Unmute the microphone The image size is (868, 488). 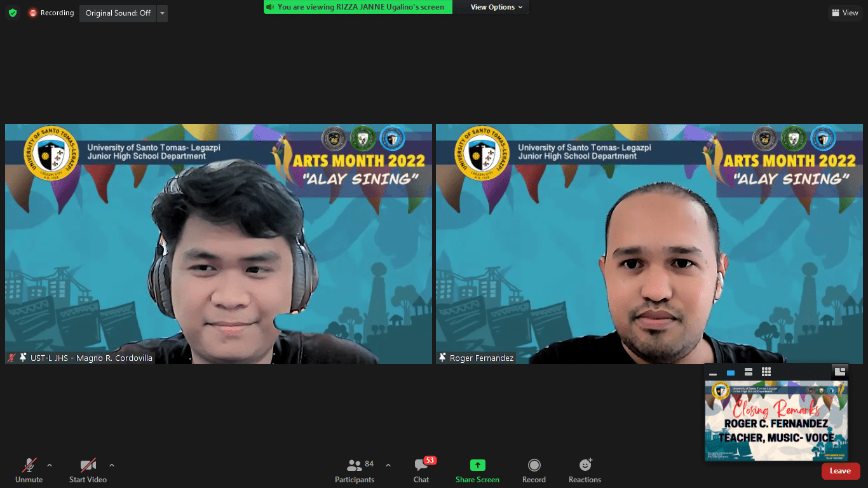coord(29,466)
